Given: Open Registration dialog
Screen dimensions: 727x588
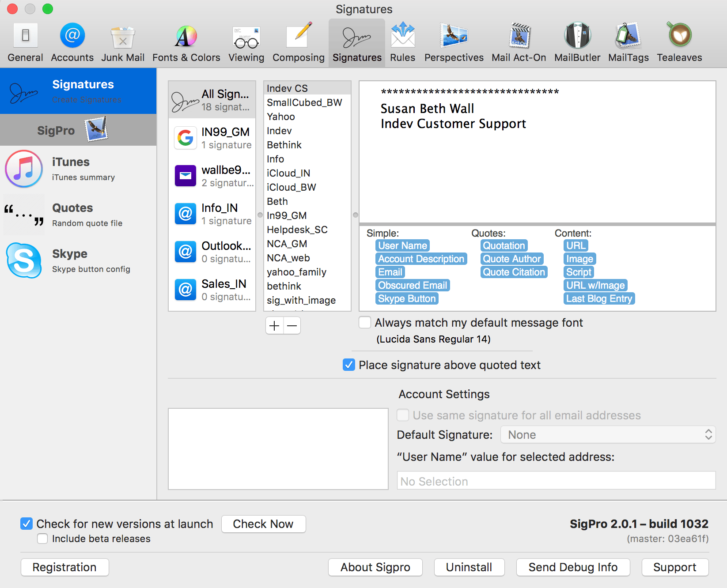Looking at the screenshot, I should 64,567.
